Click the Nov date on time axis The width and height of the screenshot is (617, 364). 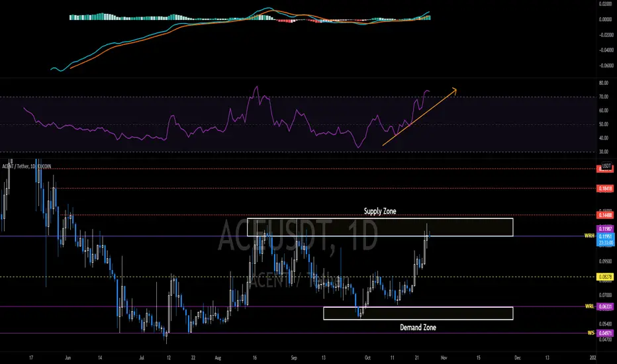point(444,357)
